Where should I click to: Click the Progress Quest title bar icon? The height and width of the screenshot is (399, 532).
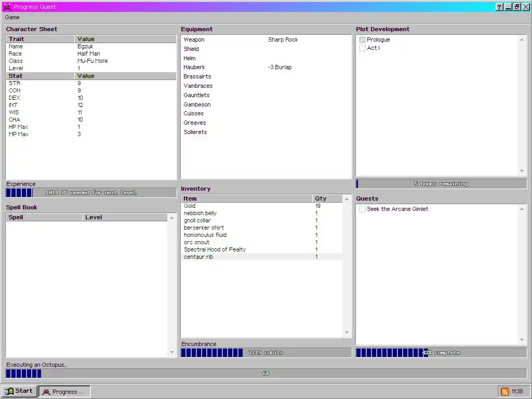(x=7, y=6)
